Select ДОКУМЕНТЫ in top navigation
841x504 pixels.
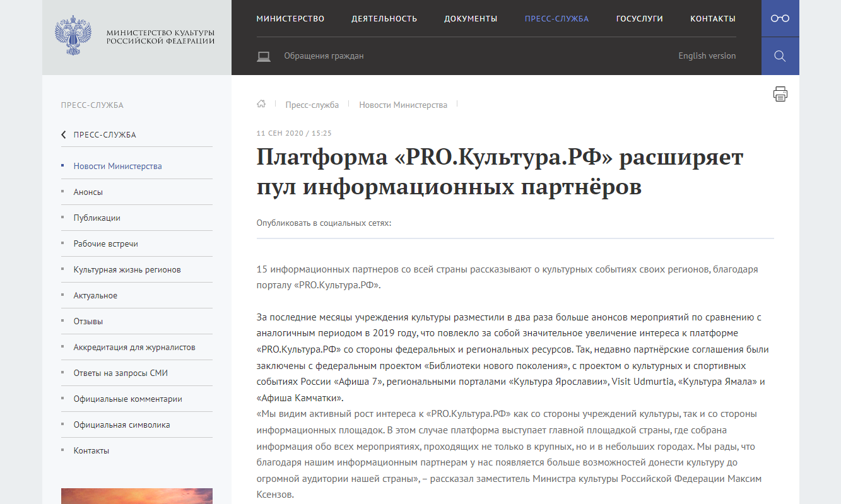coord(471,18)
